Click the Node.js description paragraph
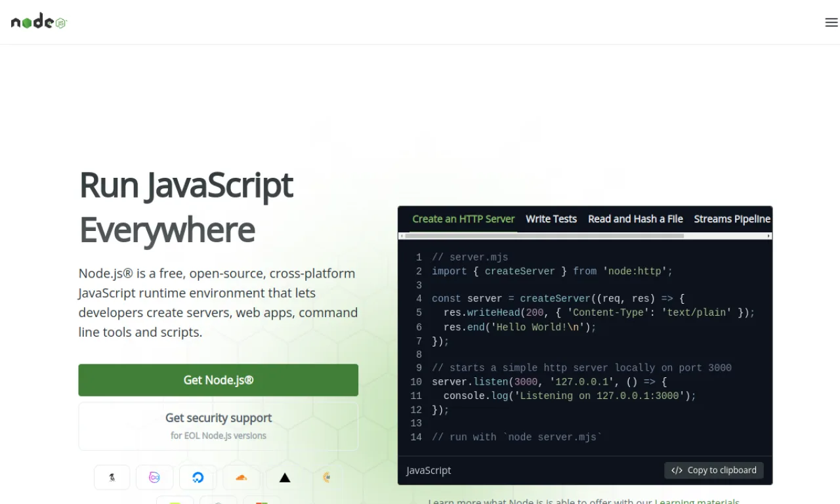The width and height of the screenshot is (840, 504). (x=219, y=303)
